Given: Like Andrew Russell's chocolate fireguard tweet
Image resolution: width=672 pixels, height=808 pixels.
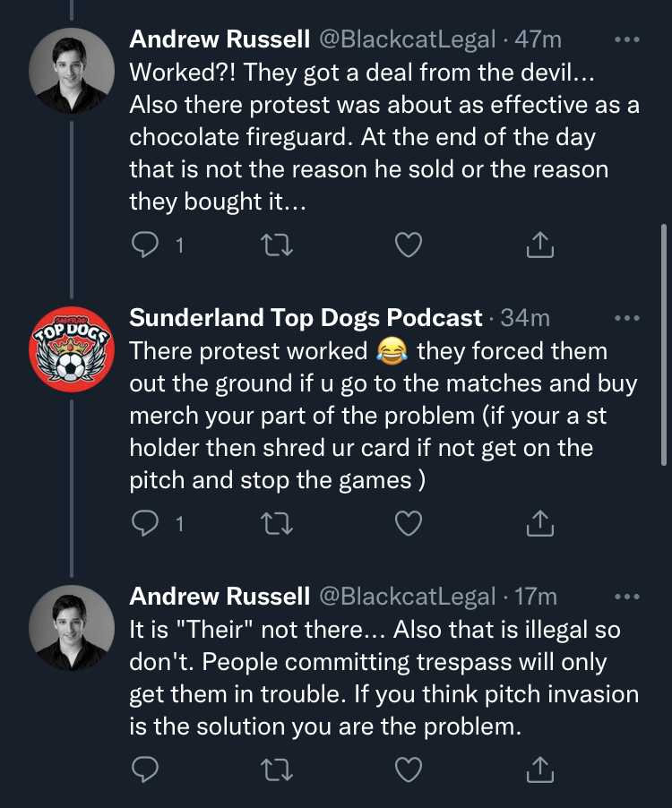Looking at the screenshot, I should tap(409, 245).
